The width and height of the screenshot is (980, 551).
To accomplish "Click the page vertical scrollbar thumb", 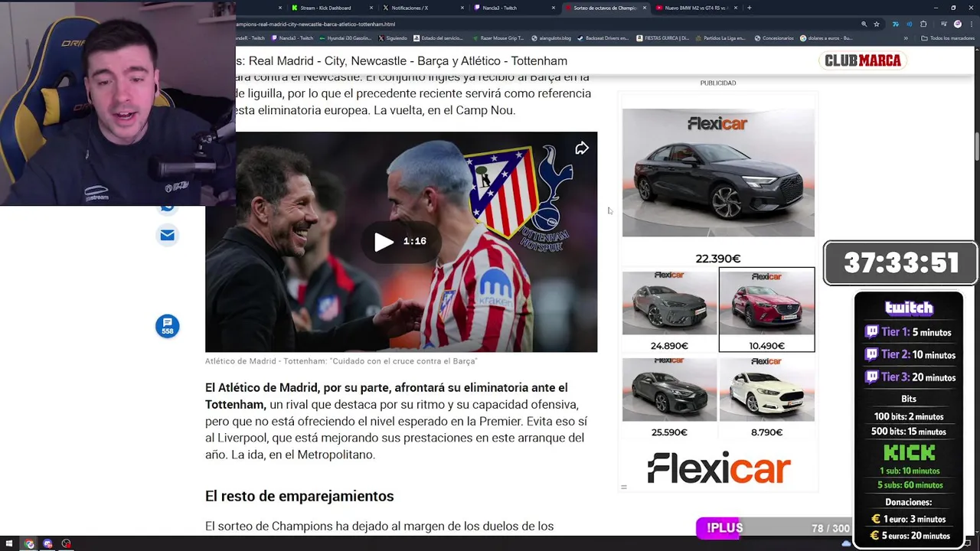I will [x=976, y=147].
